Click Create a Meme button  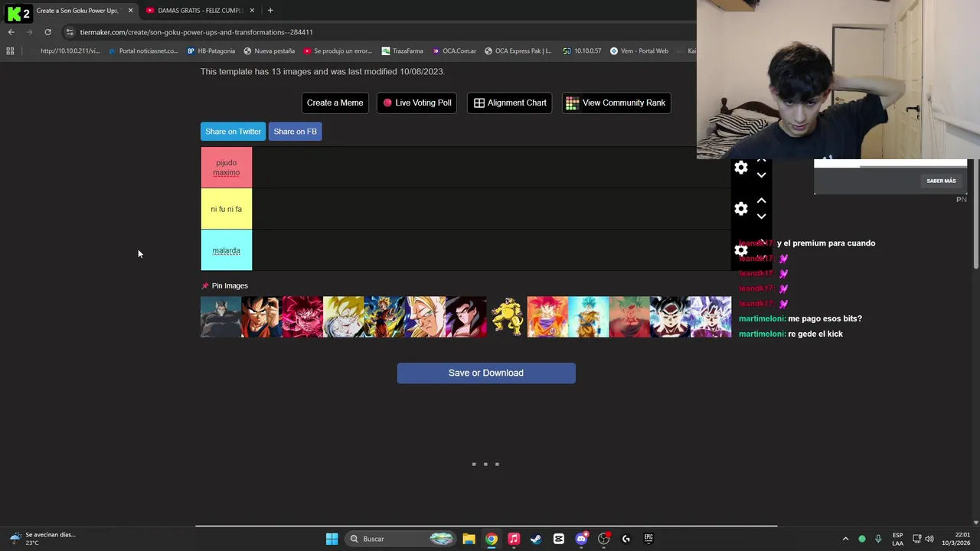335,103
